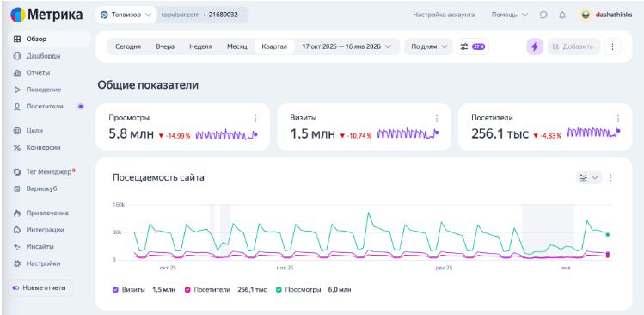644x315 pixels.
Task: Open the notifications bell icon
Action: click(562, 15)
